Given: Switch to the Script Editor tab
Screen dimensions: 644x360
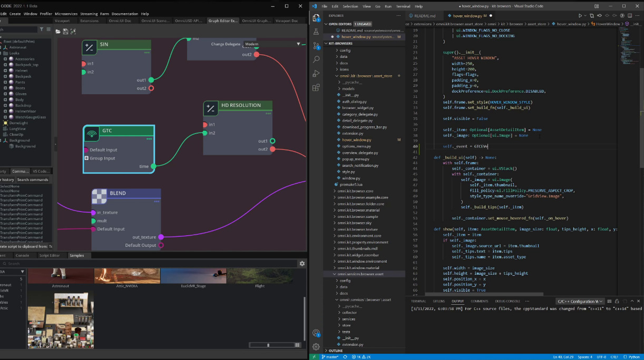Looking at the screenshot, I should tap(50, 255).
